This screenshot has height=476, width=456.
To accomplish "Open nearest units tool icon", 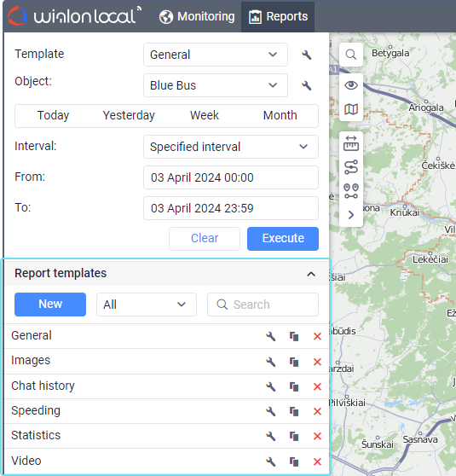I will point(351,191).
